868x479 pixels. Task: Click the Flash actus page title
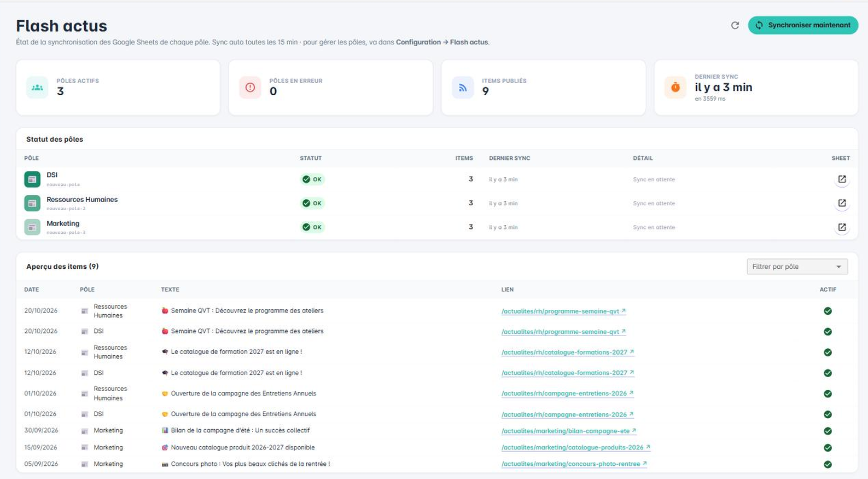coord(61,26)
